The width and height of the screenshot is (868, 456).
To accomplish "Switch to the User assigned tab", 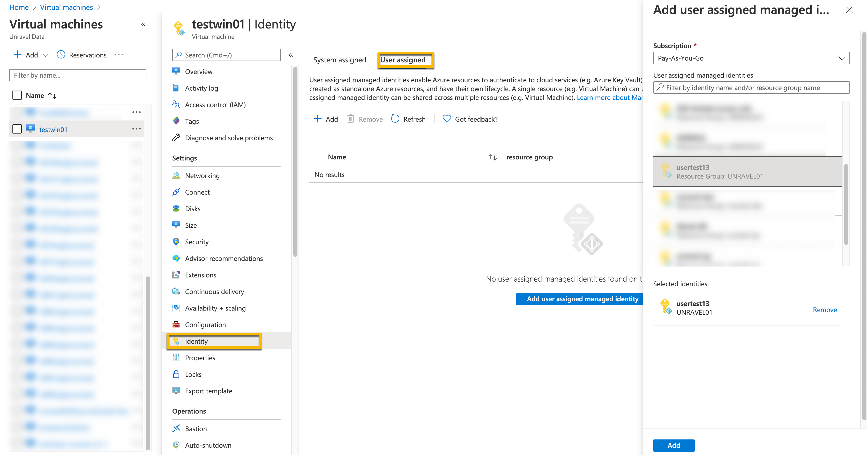I will [x=403, y=60].
